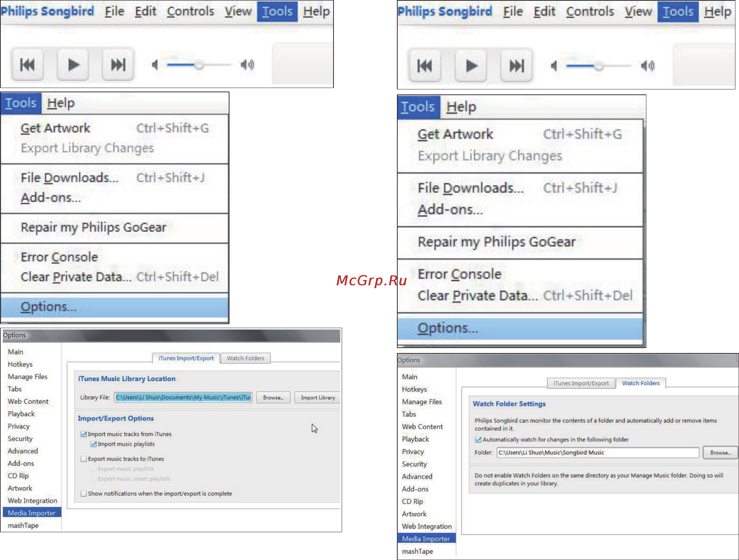
Task: Choose File Downloads in left Tools menu
Action: click(114, 177)
